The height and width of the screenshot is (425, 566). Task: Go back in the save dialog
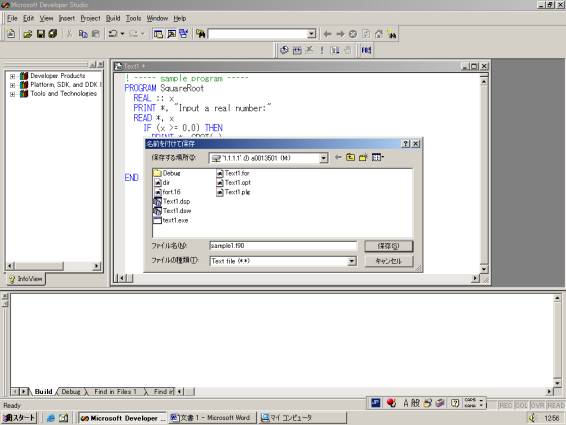click(338, 157)
